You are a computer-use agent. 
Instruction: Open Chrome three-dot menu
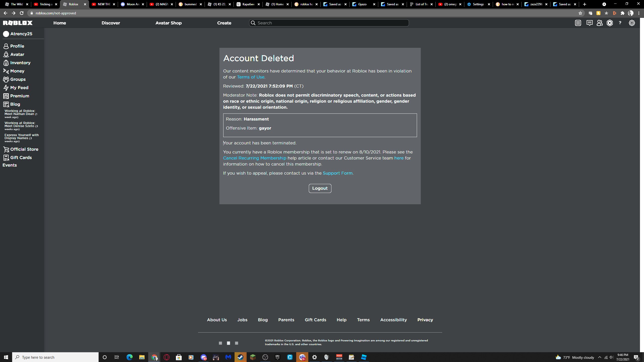click(x=639, y=13)
